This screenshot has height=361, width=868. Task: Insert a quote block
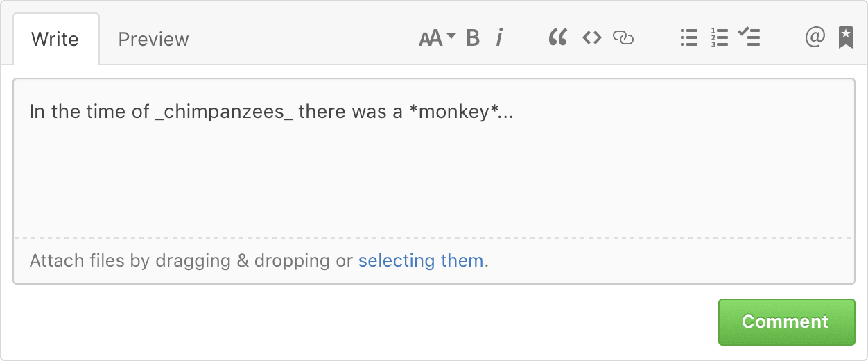coord(557,37)
